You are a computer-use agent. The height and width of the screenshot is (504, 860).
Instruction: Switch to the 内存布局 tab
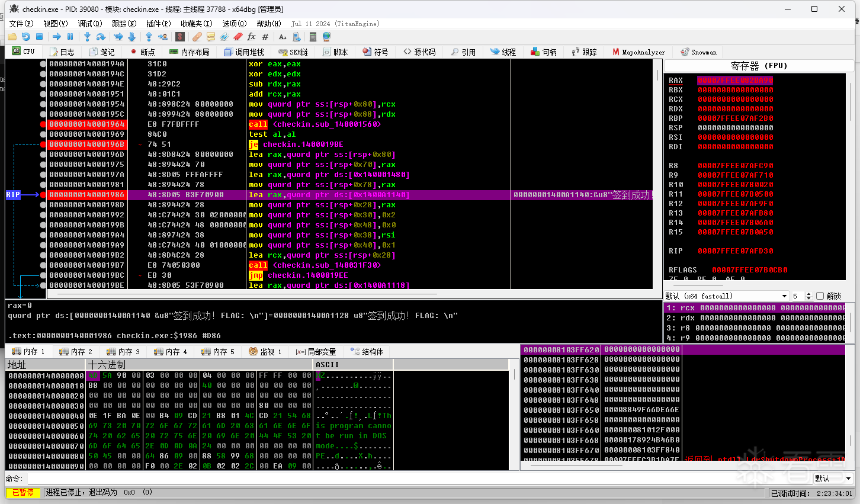190,52
